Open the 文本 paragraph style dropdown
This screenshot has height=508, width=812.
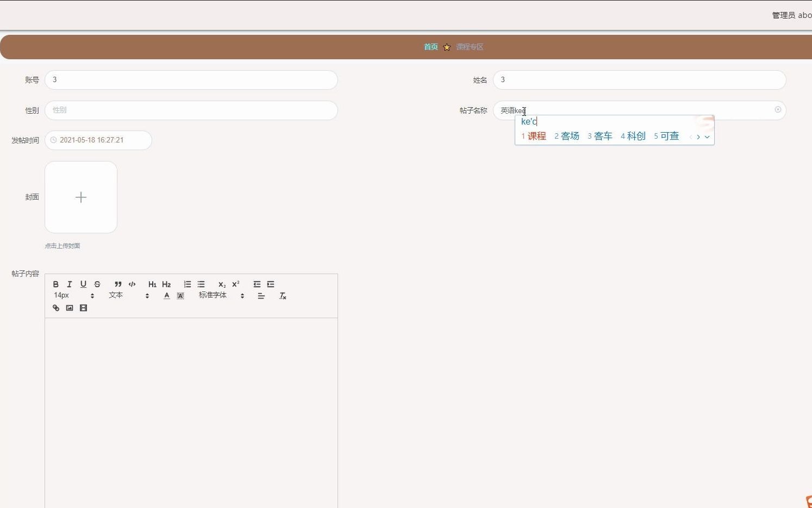click(x=129, y=295)
